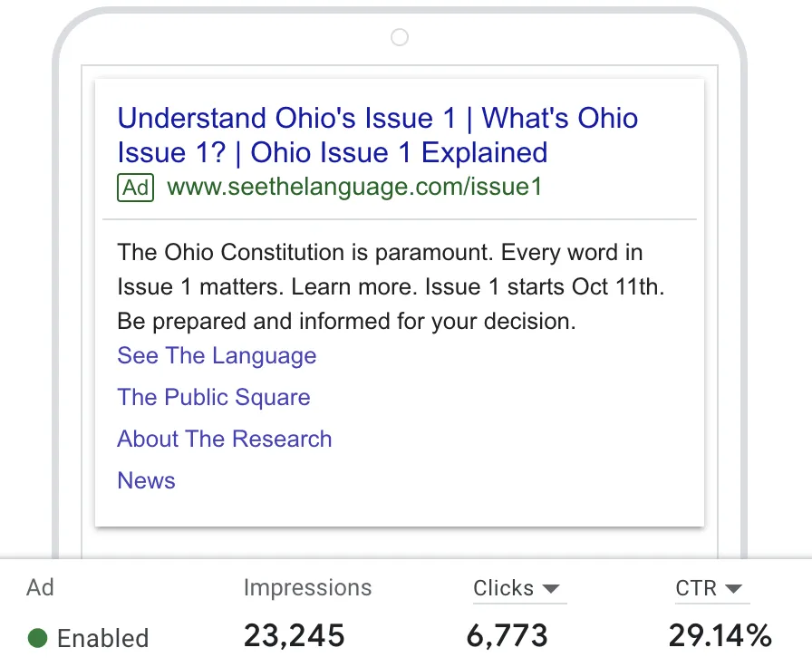
Task: Open the About The Research sitelink
Action: click(224, 440)
